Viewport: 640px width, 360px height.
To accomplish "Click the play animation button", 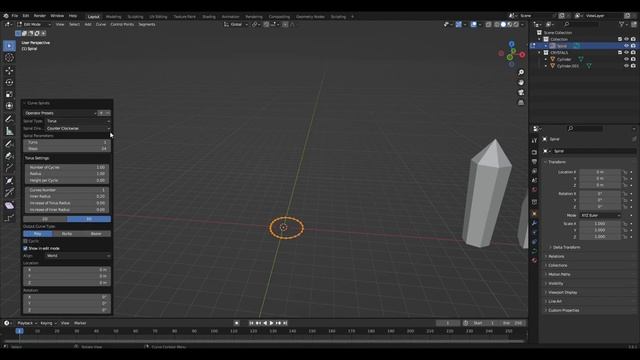I will pos(271,323).
